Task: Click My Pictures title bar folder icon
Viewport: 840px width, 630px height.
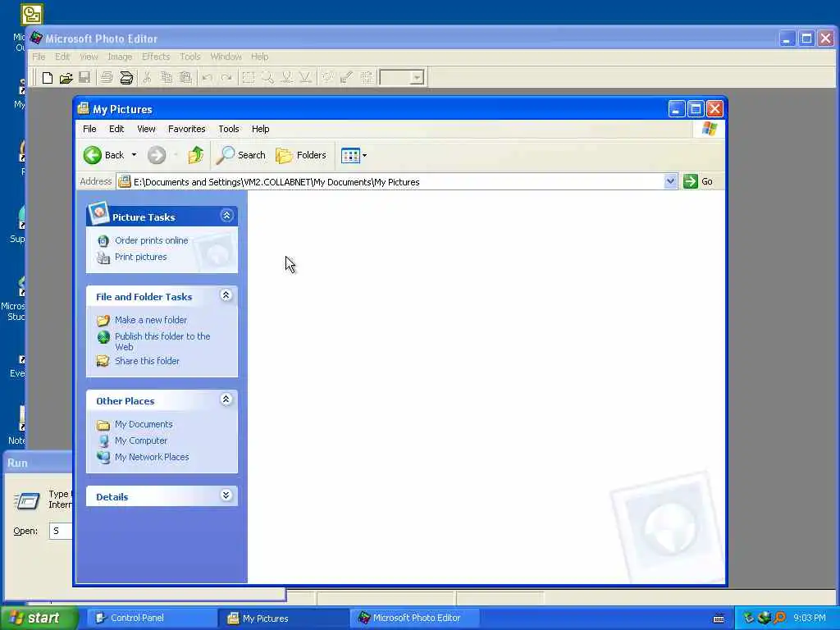Action: point(83,109)
